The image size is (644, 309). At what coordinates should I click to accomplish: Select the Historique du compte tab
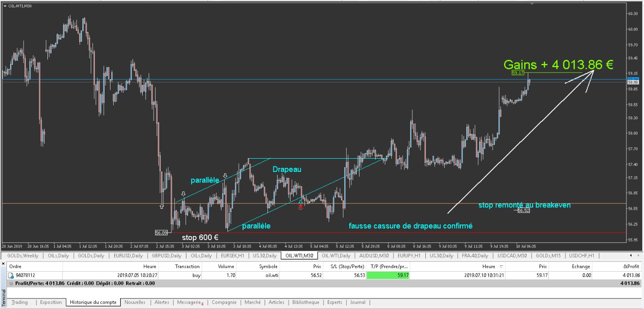(93, 302)
